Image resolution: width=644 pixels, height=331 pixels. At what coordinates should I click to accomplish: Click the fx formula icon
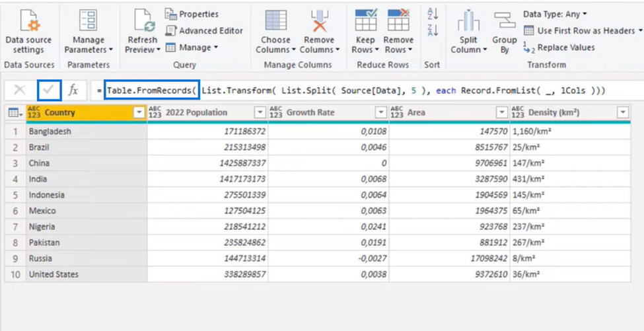pyautogui.click(x=73, y=91)
